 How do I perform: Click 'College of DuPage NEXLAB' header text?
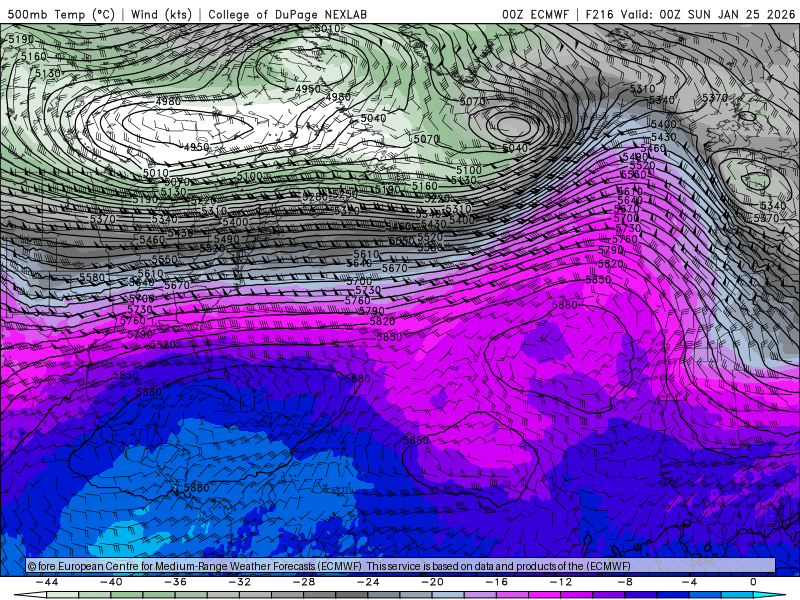tap(287, 14)
